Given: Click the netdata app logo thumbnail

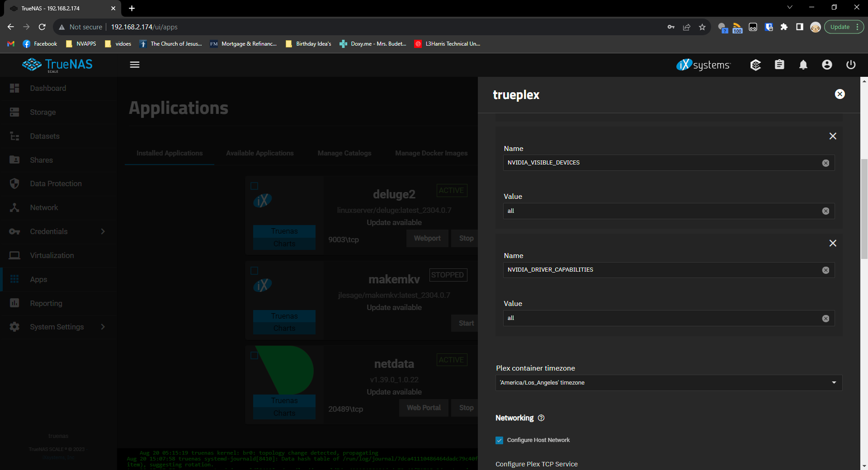Looking at the screenshot, I should pos(285,370).
